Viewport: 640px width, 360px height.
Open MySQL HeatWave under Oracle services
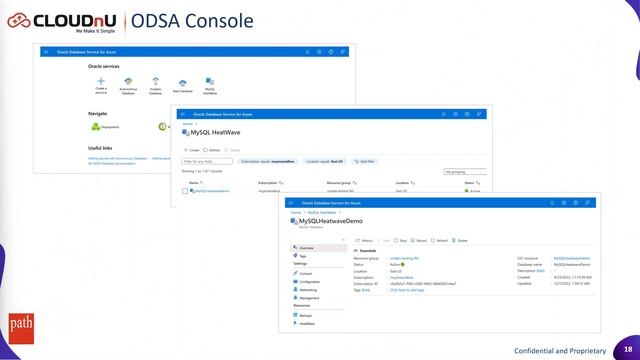click(x=210, y=81)
